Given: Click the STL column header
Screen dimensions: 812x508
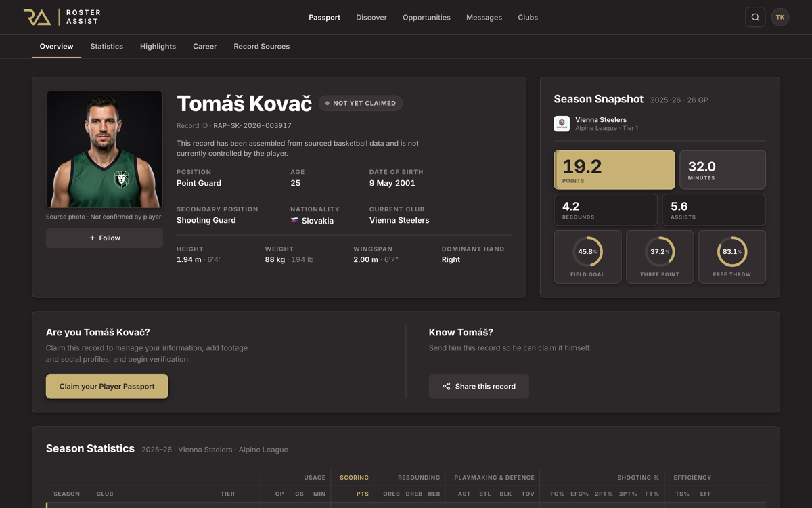Looking at the screenshot, I should (485, 494).
